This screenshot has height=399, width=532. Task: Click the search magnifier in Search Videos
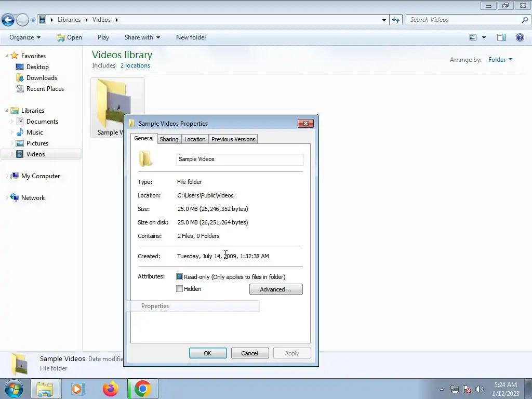525,20
